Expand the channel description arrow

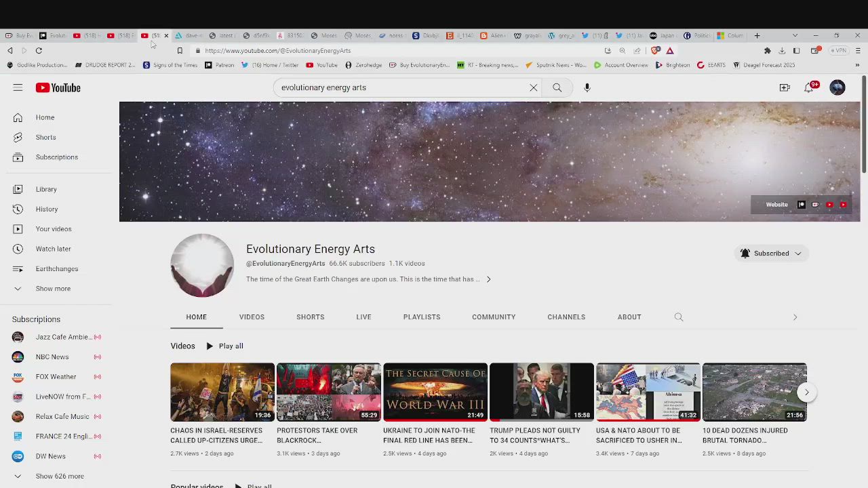(x=488, y=279)
